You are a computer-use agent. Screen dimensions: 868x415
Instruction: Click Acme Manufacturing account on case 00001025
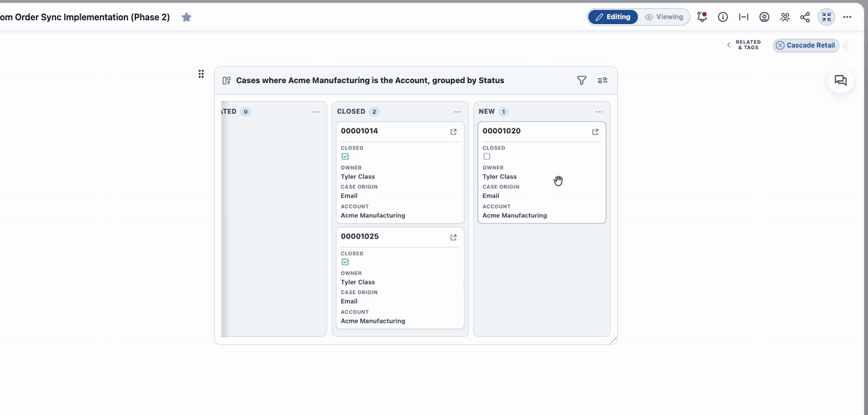point(373,321)
